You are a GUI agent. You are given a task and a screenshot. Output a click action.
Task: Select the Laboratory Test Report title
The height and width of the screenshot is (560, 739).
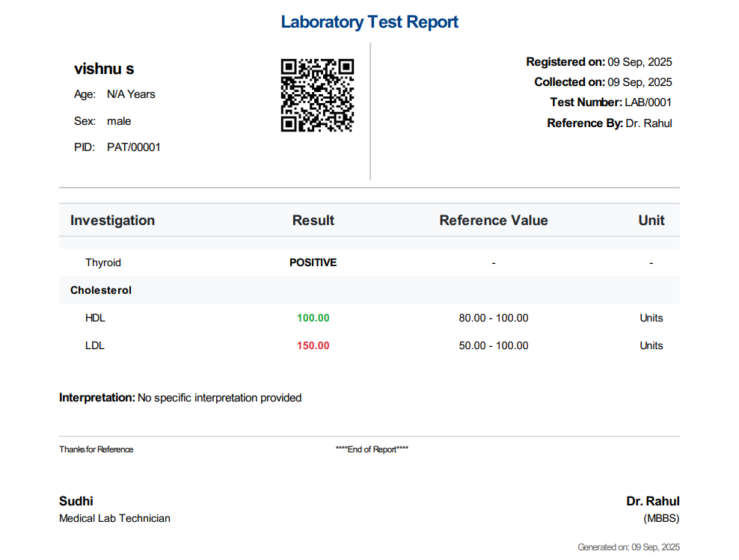coord(369,22)
